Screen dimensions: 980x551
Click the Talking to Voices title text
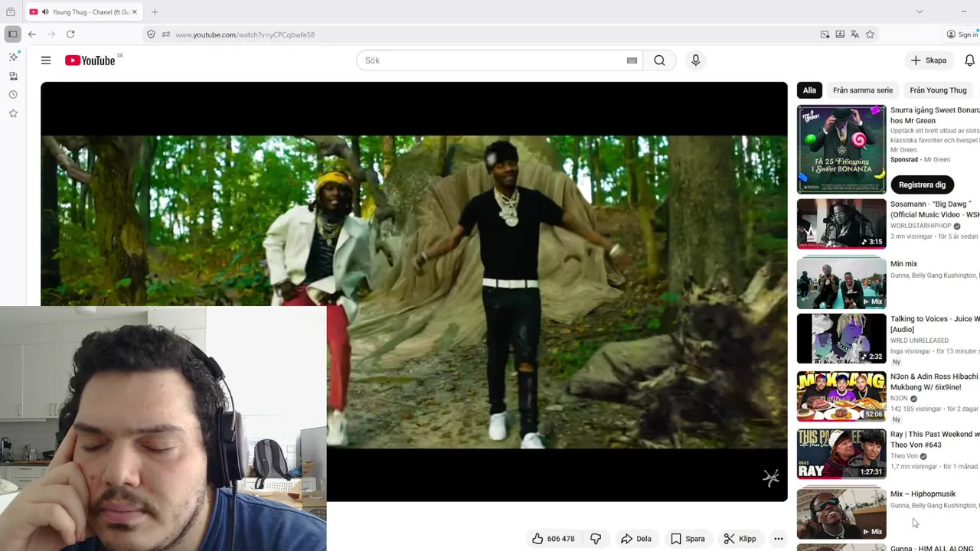[x=935, y=324]
